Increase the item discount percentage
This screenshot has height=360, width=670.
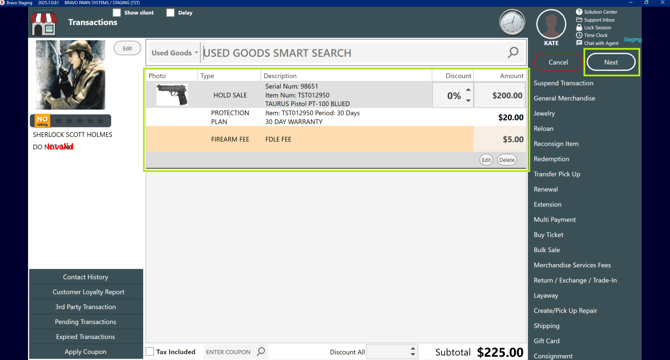[468, 90]
